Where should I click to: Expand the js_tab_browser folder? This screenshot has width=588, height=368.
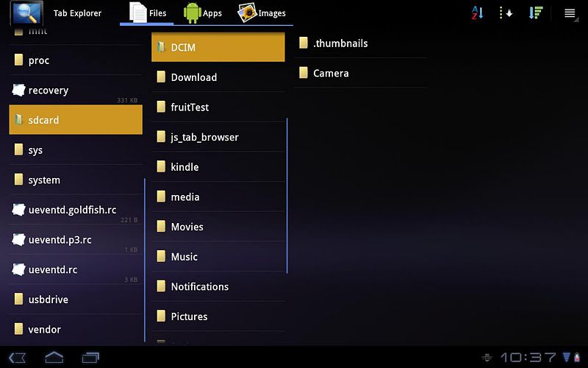[x=218, y=137]
